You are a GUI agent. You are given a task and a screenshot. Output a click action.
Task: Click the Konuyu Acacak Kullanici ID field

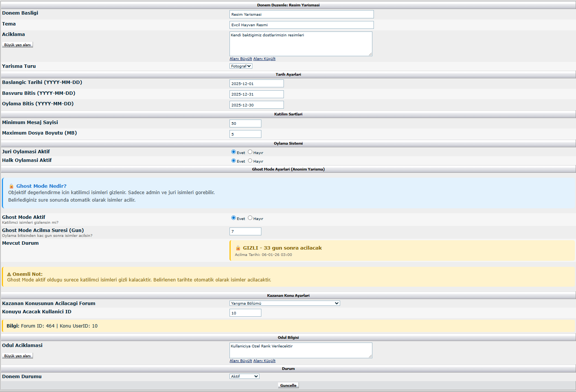(x=245, y=313)
